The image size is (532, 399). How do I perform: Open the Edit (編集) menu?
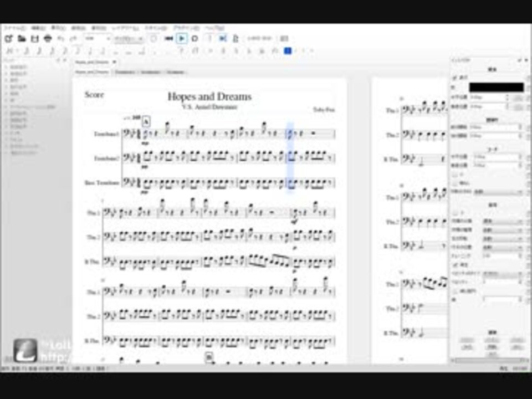tap(38, 28)
